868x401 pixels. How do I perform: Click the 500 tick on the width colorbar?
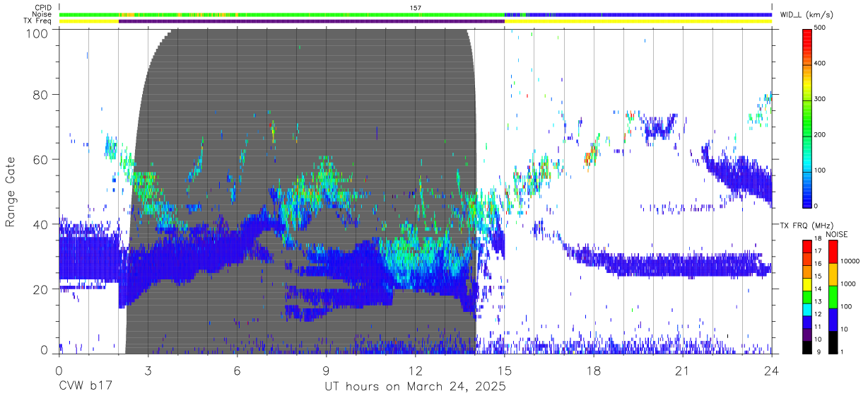pyautogui.click(x=821, y=28)
